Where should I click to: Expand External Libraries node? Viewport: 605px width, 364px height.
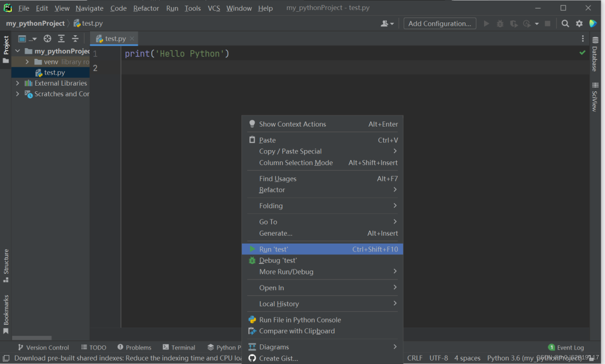(x=18, y=83)
